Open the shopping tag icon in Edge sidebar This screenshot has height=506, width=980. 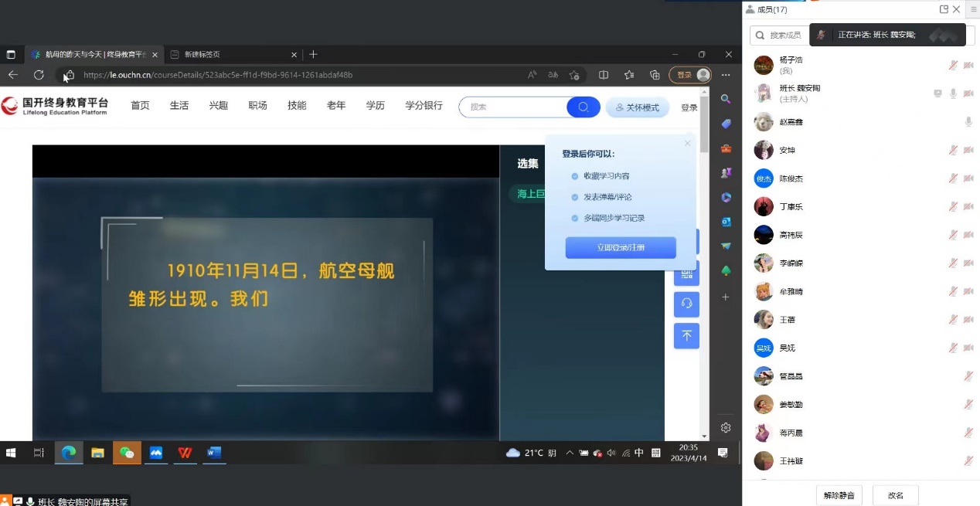click(x=726, y=124)
